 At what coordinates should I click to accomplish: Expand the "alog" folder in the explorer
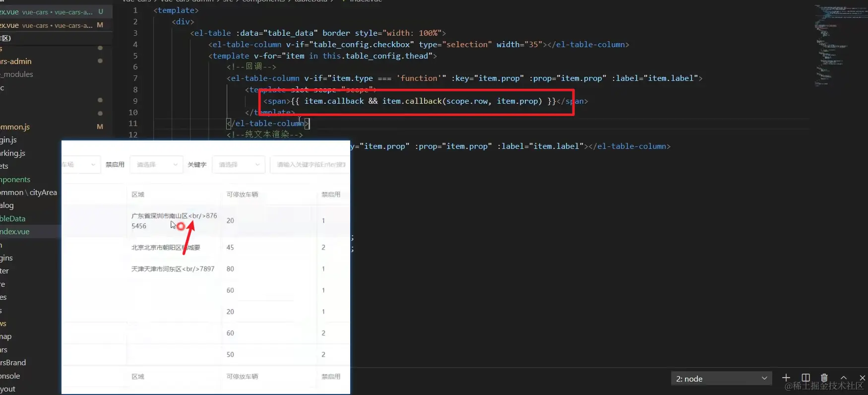tap(7, 205)
